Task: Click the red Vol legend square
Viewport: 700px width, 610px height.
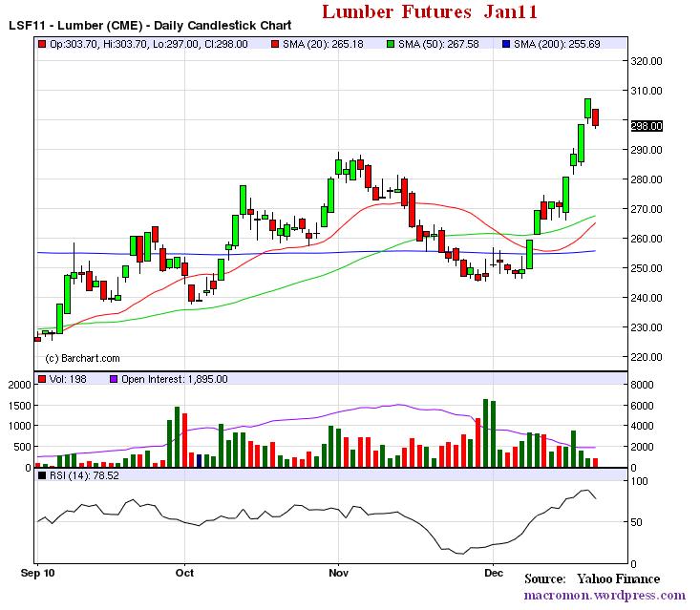Action: (40, 379)
